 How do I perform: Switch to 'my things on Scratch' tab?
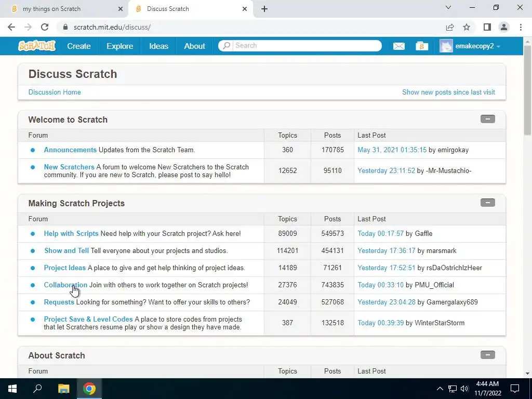click(64, 9)
